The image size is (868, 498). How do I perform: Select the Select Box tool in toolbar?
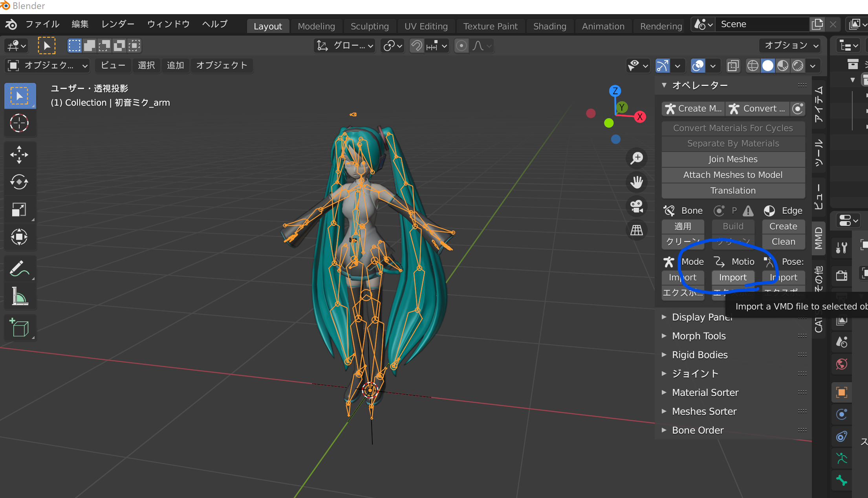(x=20, y=96)
